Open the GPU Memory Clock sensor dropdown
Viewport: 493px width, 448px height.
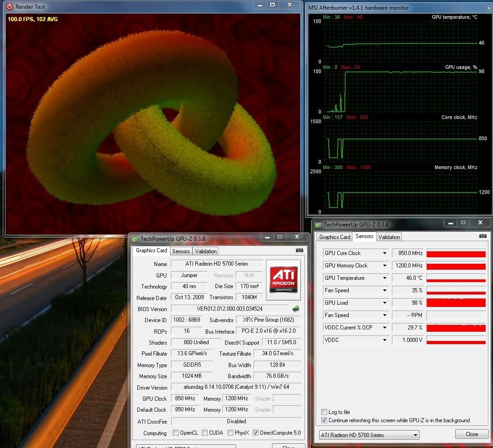385,266
